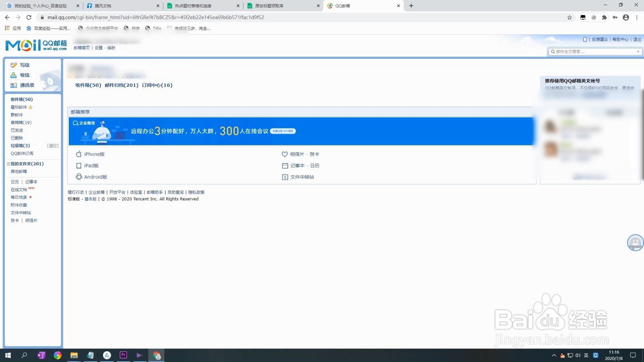Click the 文件中转站 transfer icon in recommendations
This screenshot has width=644, height=362.
pyautogui.click(x=285, y=177)
